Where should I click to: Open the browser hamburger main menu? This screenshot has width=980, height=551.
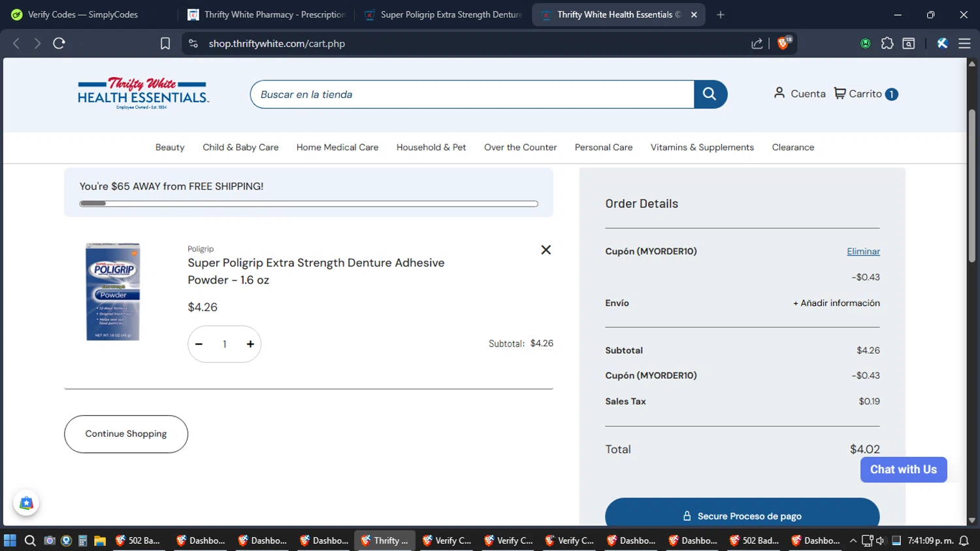[964, 44]
